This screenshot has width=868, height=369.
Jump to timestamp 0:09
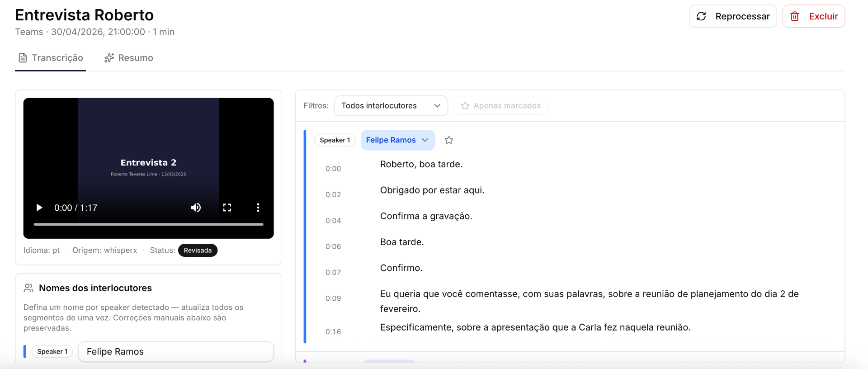333,298
